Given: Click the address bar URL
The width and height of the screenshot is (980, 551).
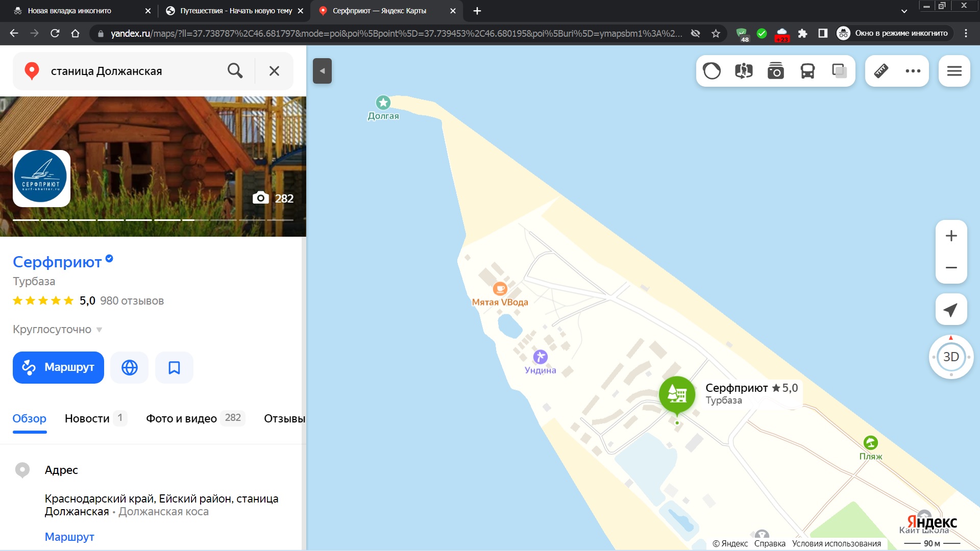Looking at the screenshot, I should (396, 33).
